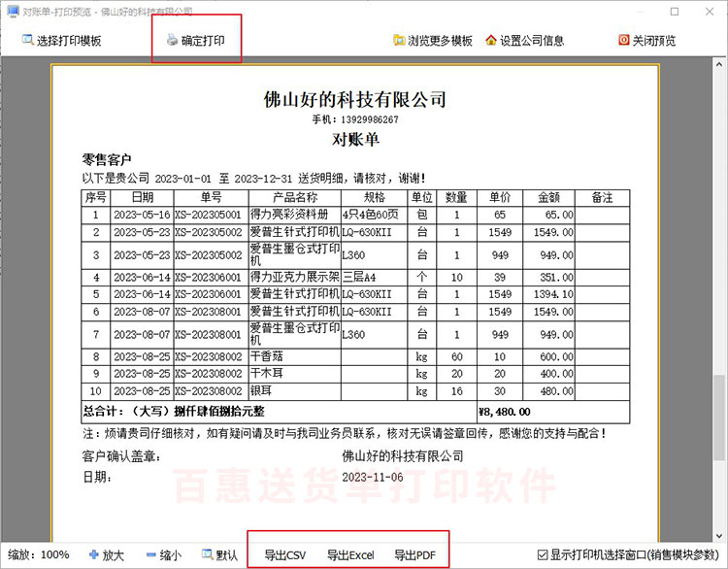Click product cell 得力亚克力展示架
The width and height of the screenshot is (728, 569).
[295, 278]
